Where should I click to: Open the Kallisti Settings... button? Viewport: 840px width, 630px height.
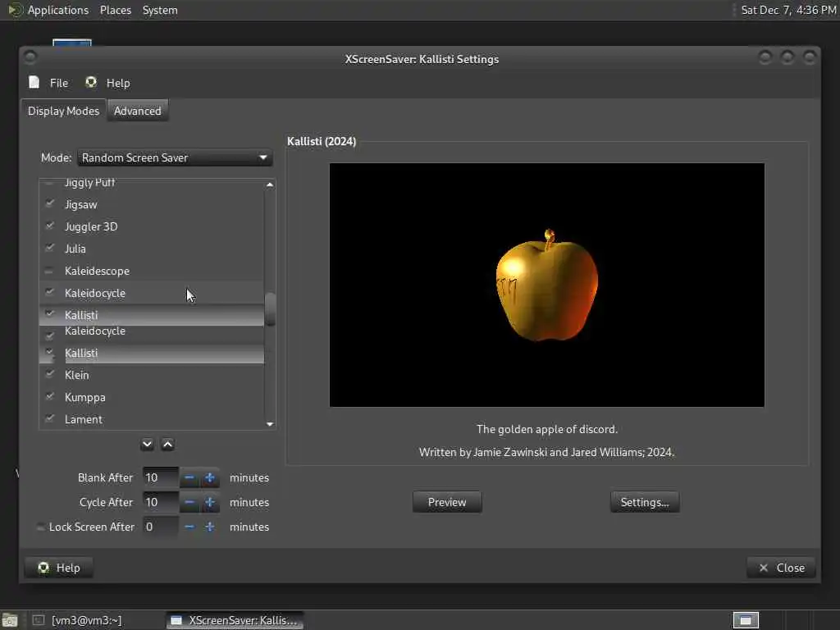click(645, 502)
